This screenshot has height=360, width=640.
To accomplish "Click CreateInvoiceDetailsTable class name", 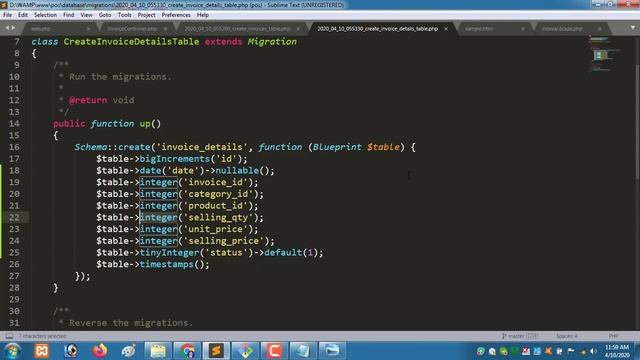I will click(x=131, y=42).
